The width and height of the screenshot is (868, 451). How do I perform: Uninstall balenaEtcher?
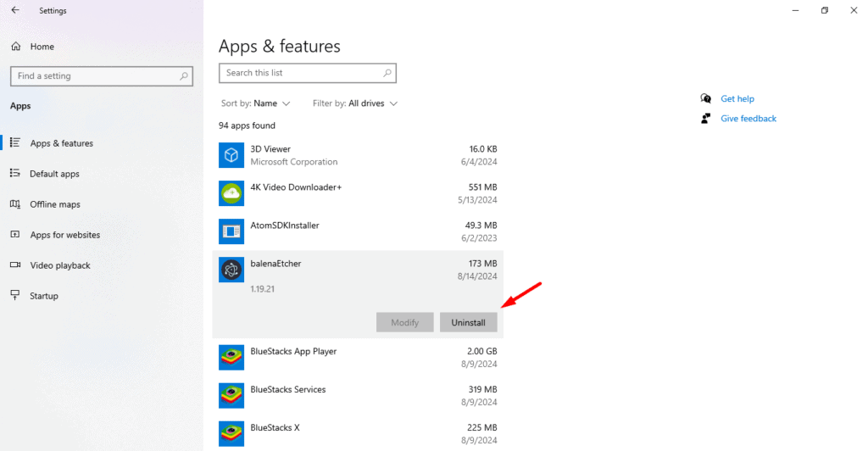pos(468,323)
